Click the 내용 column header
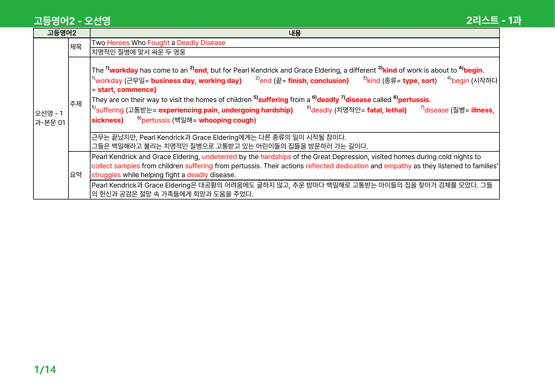Screen dimensions: 555x392 coord(295,33)
